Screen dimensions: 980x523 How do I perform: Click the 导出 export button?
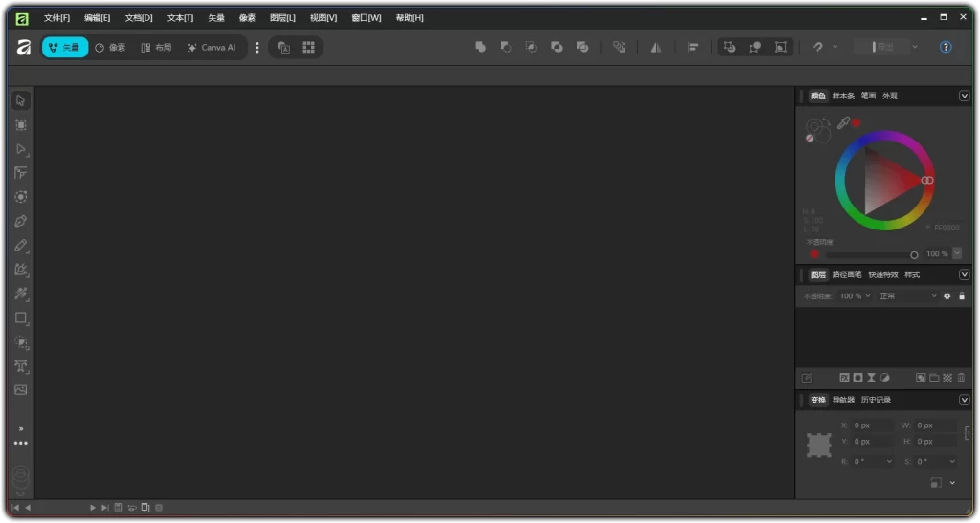pos(883,47)
